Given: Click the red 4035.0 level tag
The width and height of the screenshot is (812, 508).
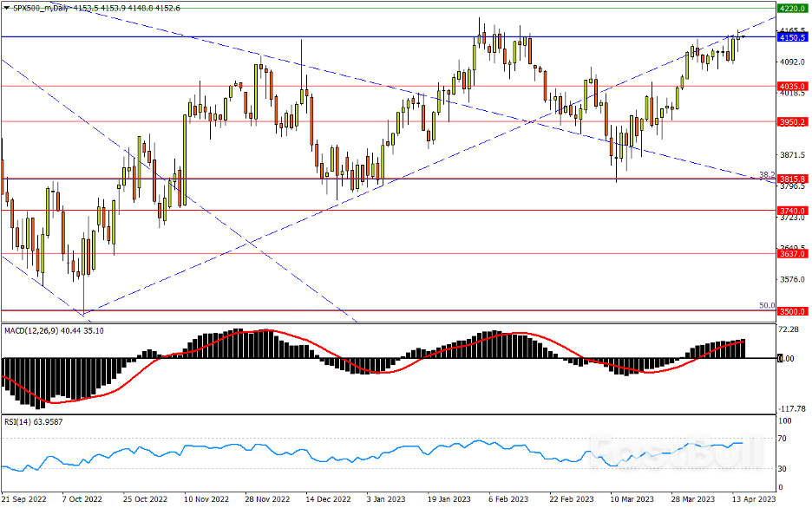Looking at the screenshot, I should (793, 87).
